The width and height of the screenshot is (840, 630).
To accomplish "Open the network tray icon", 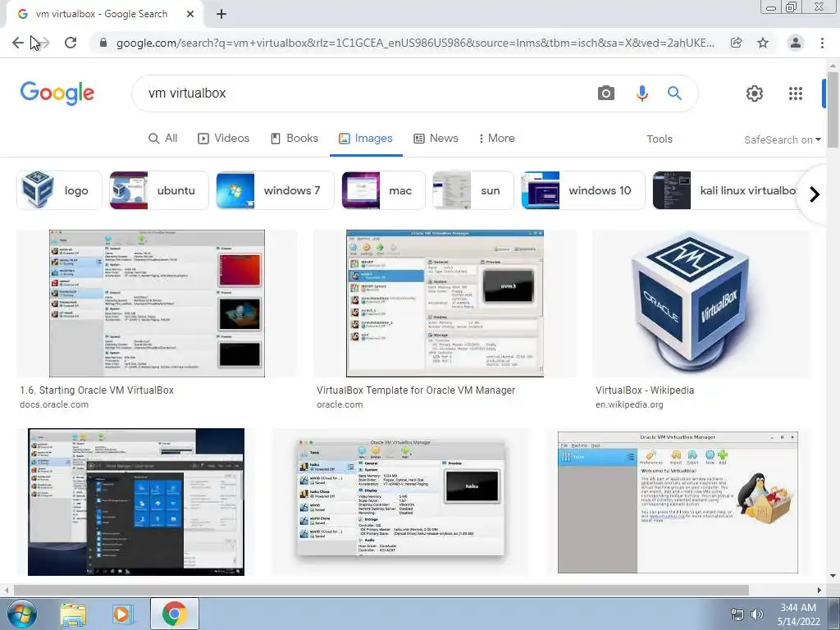I will (737, 614).
